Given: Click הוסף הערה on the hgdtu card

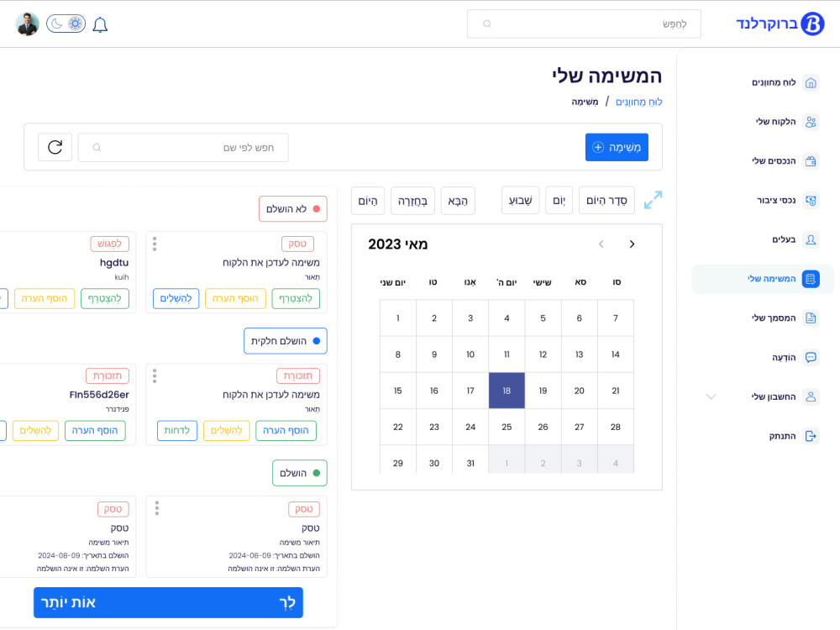Looking at the screenshot, I should (x=45, y=298).
